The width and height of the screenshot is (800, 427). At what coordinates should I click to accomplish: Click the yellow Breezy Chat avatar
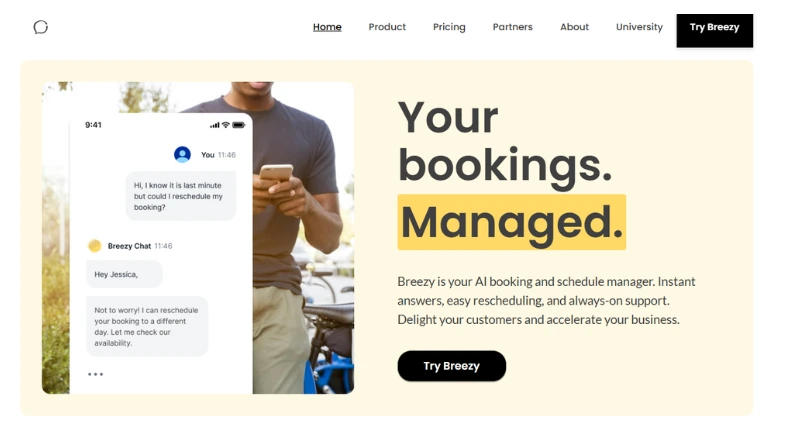(94, 245)
